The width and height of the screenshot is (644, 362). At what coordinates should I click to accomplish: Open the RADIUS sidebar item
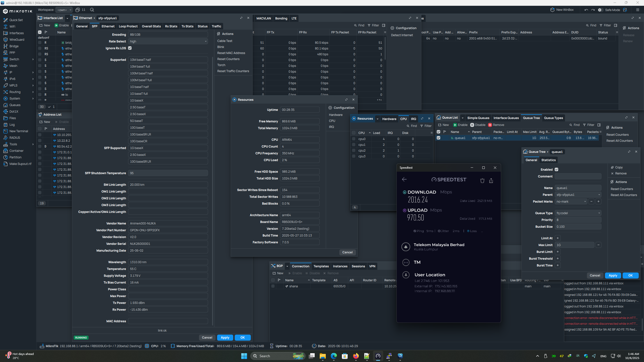(15, 138)
